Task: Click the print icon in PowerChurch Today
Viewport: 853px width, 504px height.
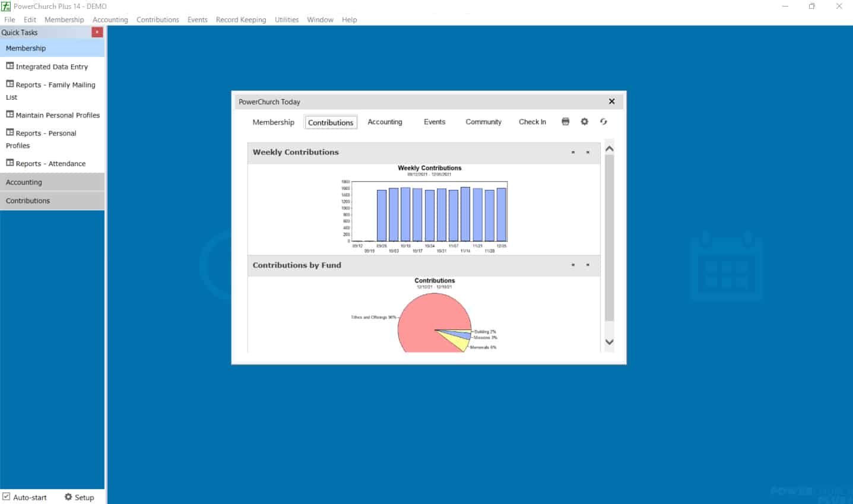Action: coord(565,122)
